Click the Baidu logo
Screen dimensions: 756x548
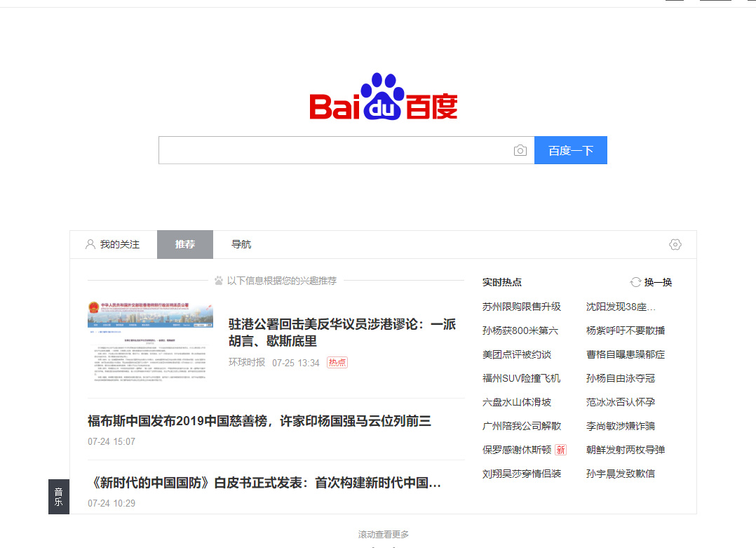(384, 97)
